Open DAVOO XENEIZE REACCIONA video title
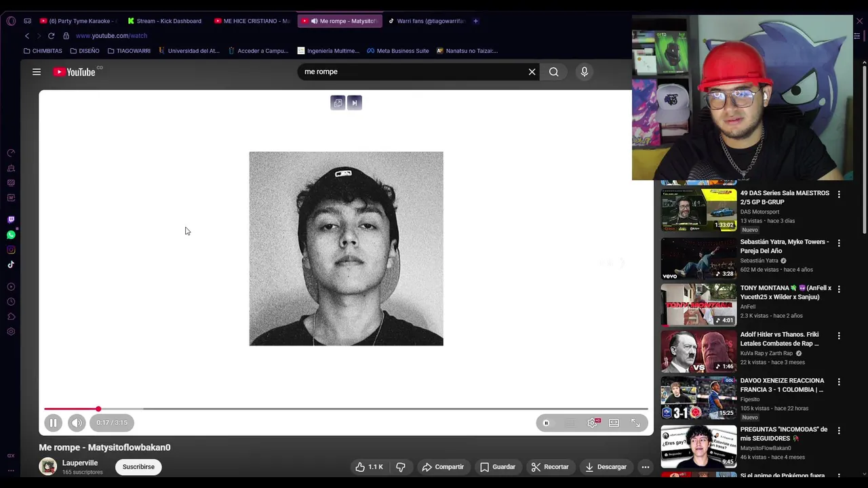Screen dimensions: 868x488 pyautogui.click(x=783, y=385)
